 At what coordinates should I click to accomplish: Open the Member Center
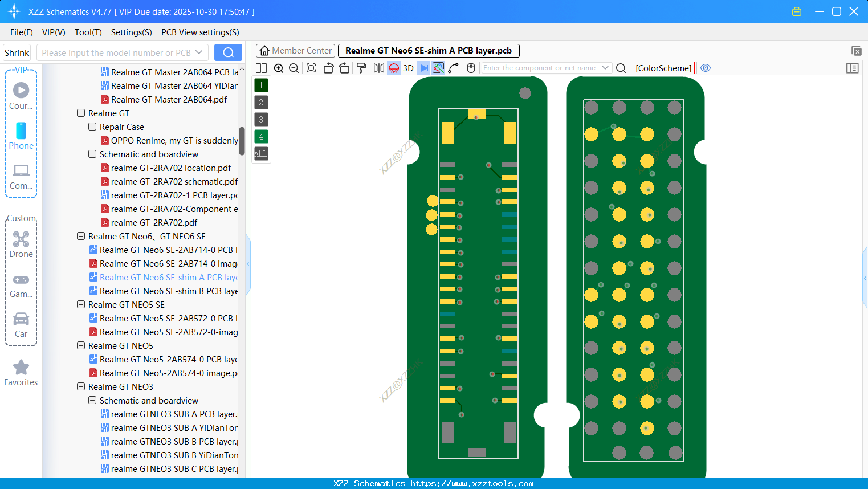pos(295,50)
